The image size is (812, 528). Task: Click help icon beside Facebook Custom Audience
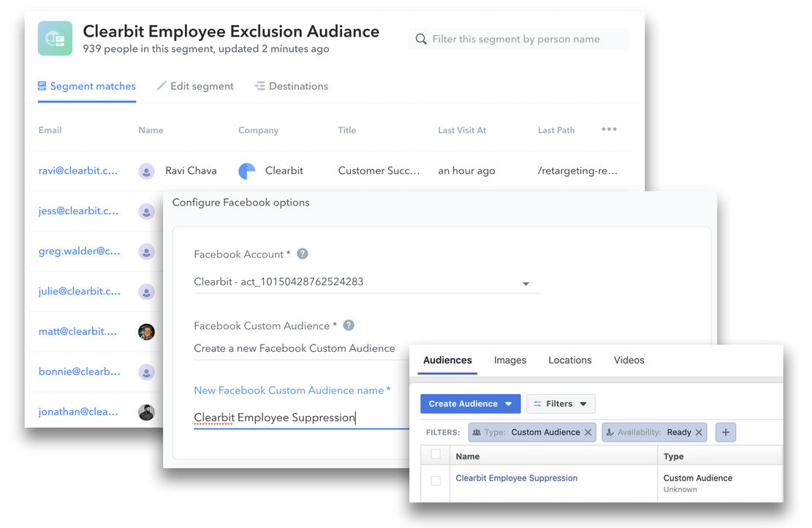(x=349, y=325)
